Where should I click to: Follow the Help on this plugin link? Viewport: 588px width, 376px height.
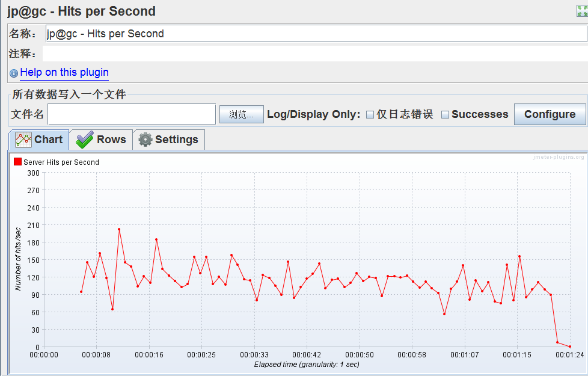point(64,73)
